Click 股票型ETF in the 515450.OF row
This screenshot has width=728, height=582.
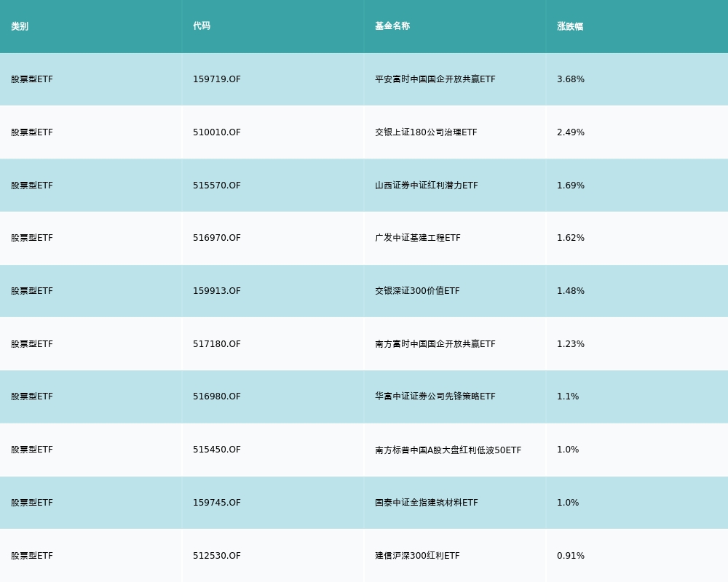coord(32,450)
